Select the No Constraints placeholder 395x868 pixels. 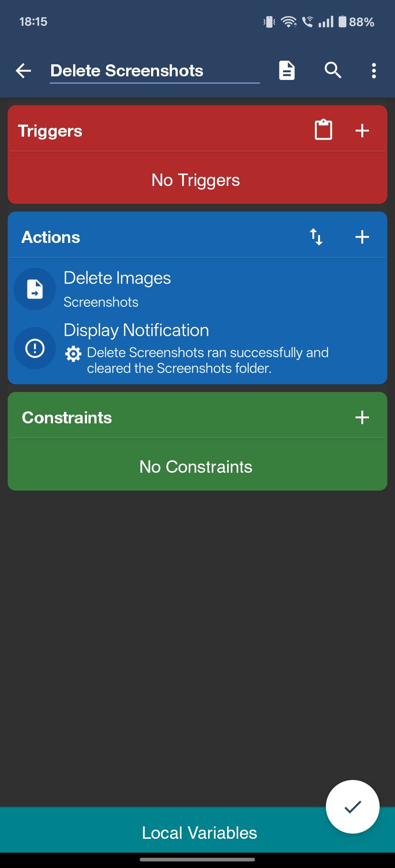(196, 467)
